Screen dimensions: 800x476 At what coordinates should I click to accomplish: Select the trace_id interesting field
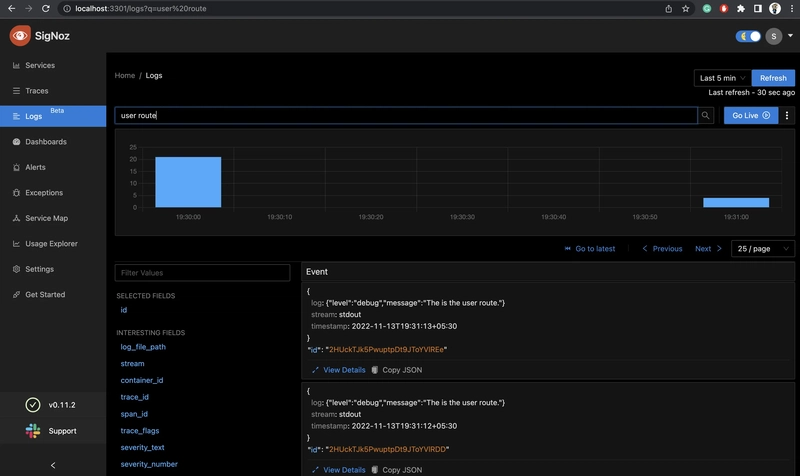[135, 397]
